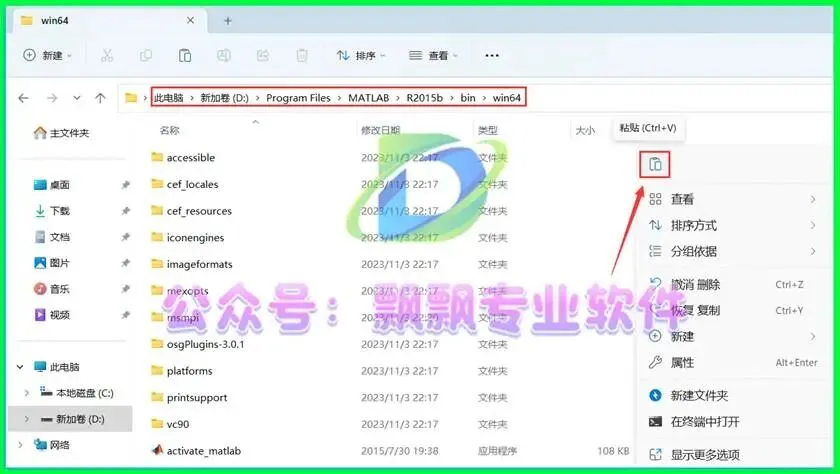Close the win64 tab
This screenshot has width=840, height=474.
pos(190,20)
